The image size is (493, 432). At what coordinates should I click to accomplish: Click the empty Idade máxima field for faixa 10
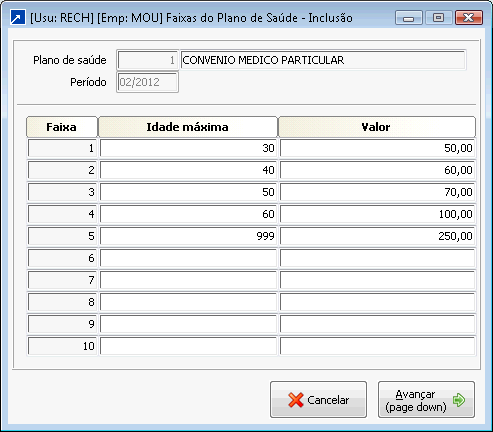188,346
